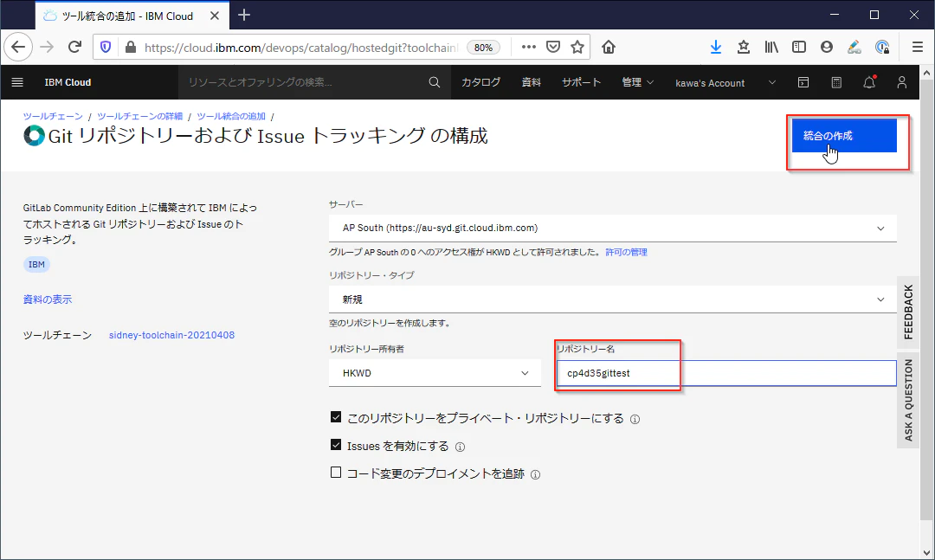Open the repository type dropdown 新規
Image resolution: width=935 pixels, height=560 pixels.
point(612,299)
